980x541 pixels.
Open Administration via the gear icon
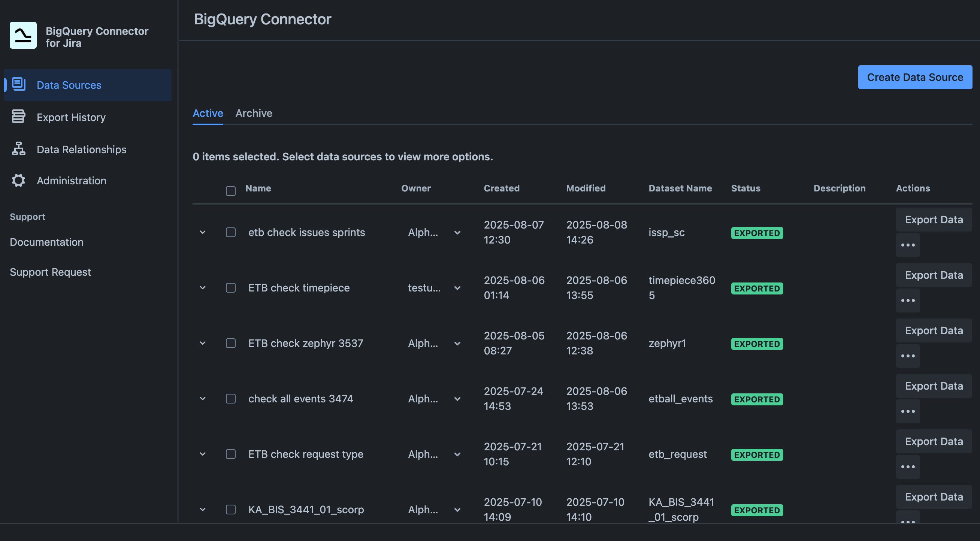point(18,180)
